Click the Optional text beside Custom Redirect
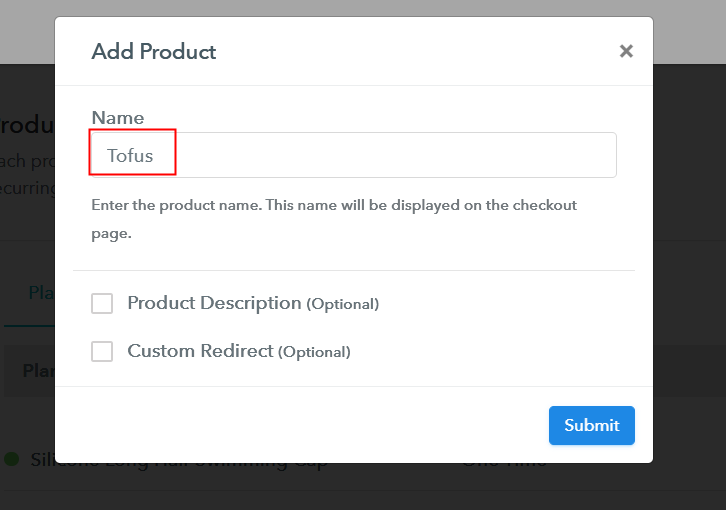Viewport: 726px width, 510px height. pyautogui.click(x=314, y=353)
